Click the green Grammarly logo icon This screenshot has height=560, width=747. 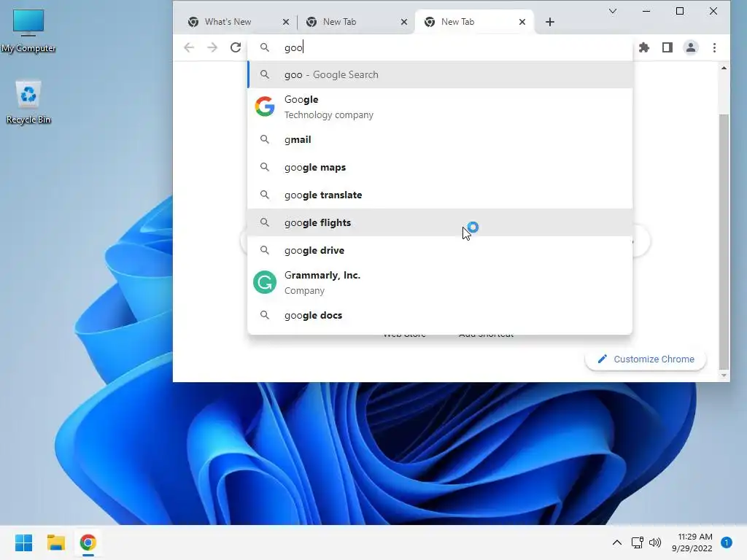tap(264, 282)
